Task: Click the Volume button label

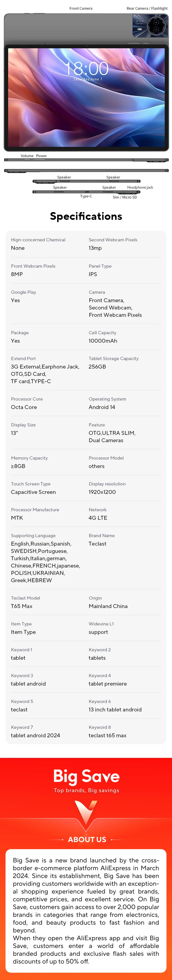Action: (27, 156)
